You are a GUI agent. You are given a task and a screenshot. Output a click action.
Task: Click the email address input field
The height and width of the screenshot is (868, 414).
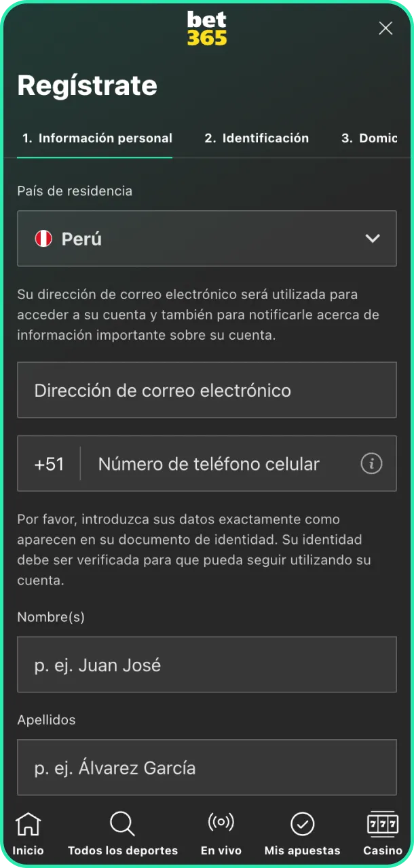coord(207,390)
